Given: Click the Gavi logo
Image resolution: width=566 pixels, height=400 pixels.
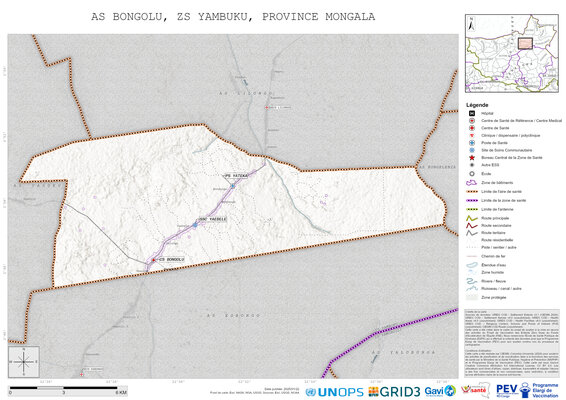Looking at the screenshot, I should (x=440, y=391).
